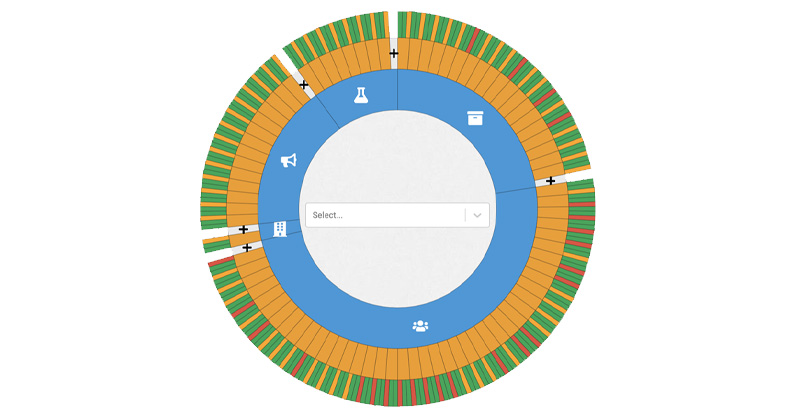Open the people group icon segment
800x417 pixels.
420,326
